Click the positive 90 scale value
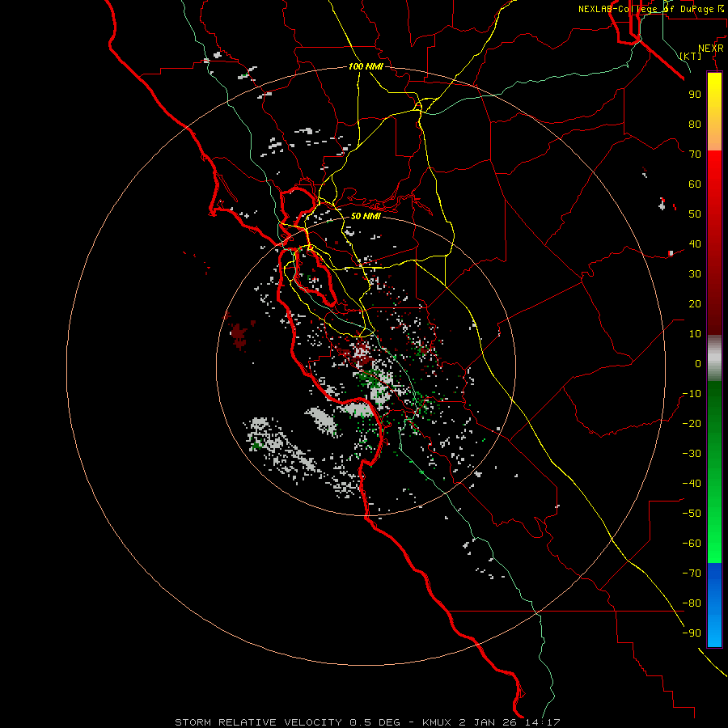Screen dimensions: 728x728 (x=695, y=95)
